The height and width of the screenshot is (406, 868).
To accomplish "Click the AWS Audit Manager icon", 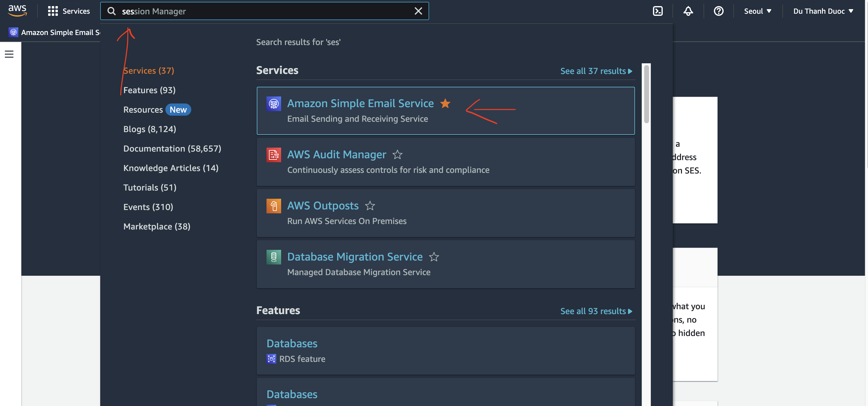I will click(x=273, y=155).
